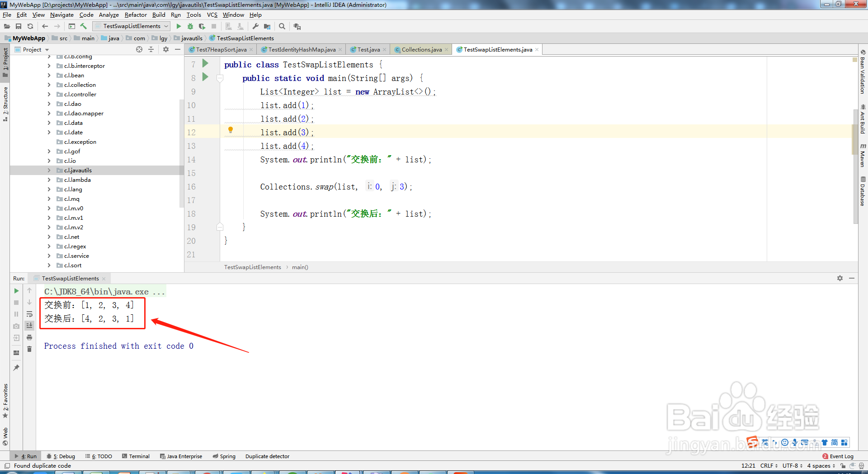
Task: Open Project panel gear settings
Action: click(x=166, y=49)
